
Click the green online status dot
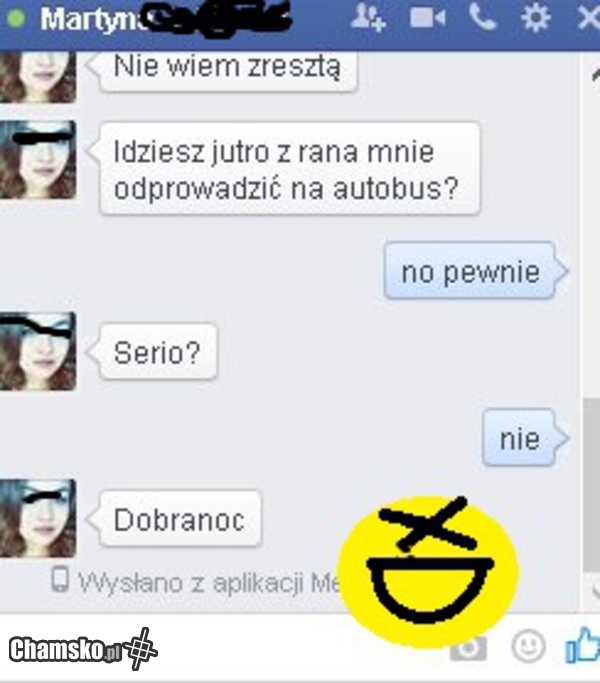[x=16, y=18]
